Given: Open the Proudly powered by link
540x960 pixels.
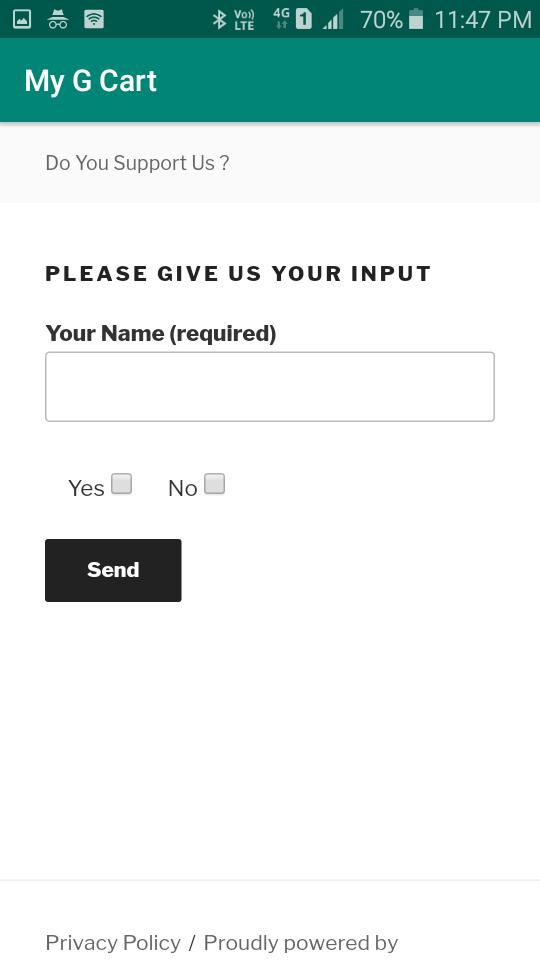Looking at the screenshot, I should 301,943.
